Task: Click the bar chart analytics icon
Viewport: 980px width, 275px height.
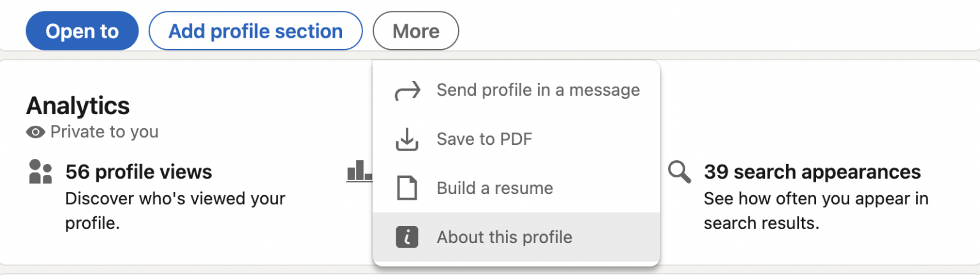Action: [359, 171]
